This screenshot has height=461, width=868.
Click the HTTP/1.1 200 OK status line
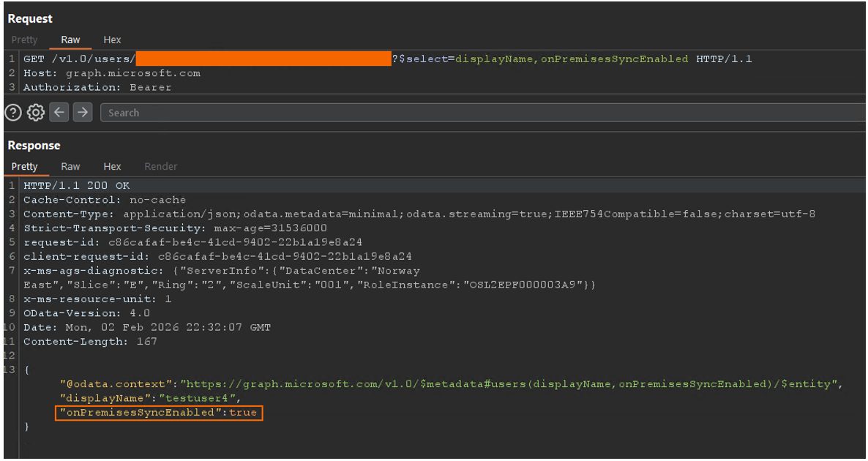click(x=76, y=185)
